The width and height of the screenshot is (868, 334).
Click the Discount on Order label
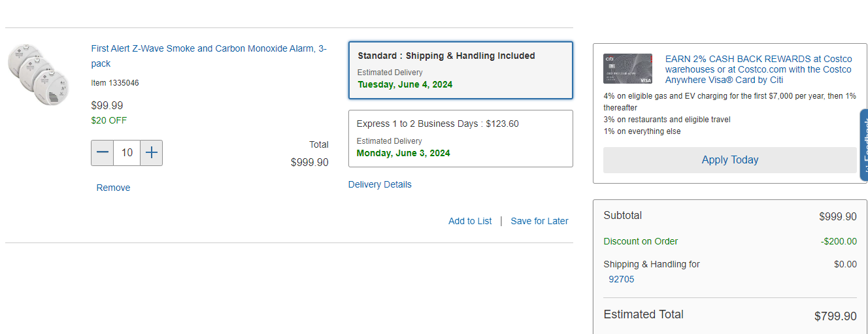(x=641, y=241)
